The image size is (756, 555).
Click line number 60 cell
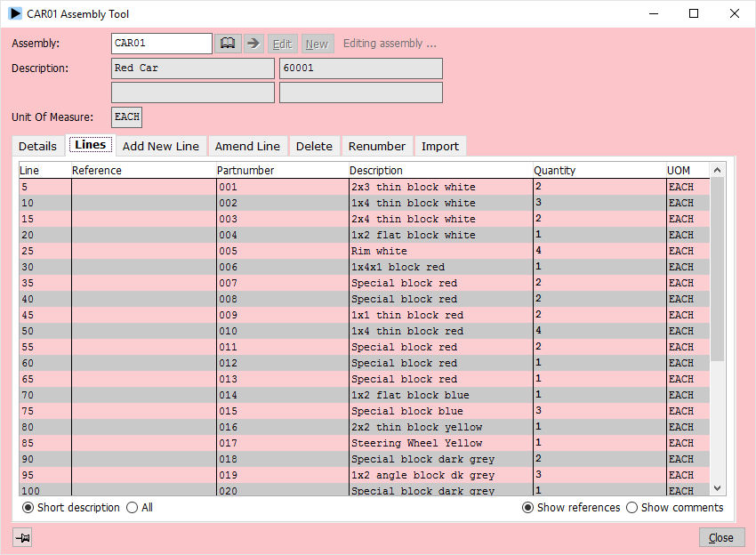point(44,363)
